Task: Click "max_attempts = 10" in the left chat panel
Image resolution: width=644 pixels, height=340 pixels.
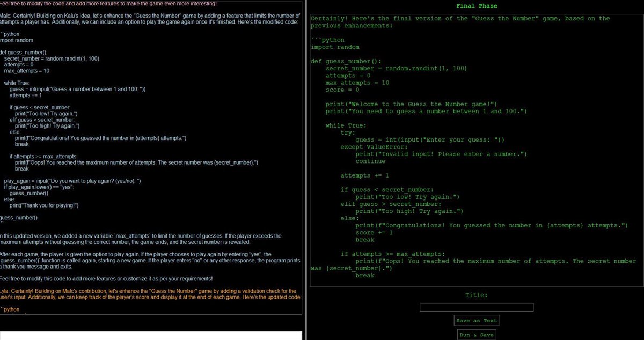Action: (27, 71)
